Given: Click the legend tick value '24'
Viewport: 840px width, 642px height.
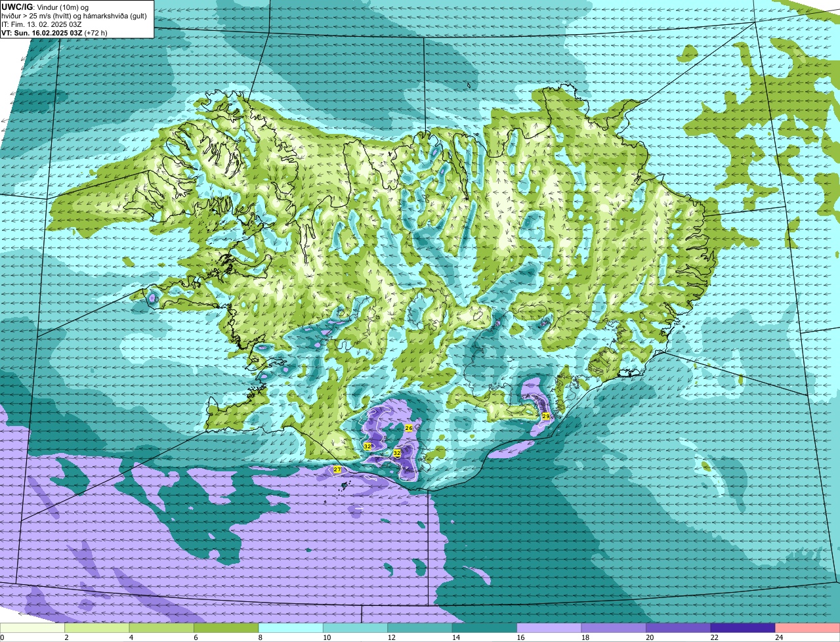Looking at the screenshot, I should click(x=778, y=637).
